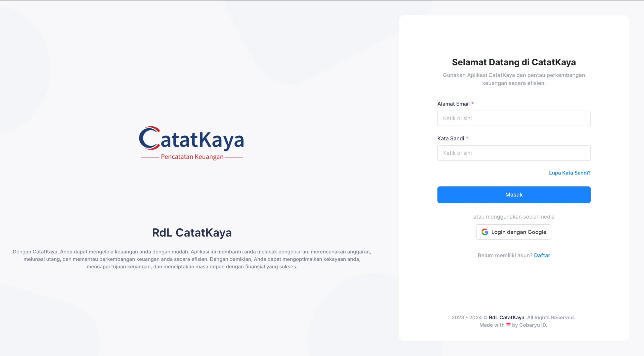This screenshot has height=356, width=644.
Task: Click the Dengan CatatKaya description paragraph
Action: [192, 259]
